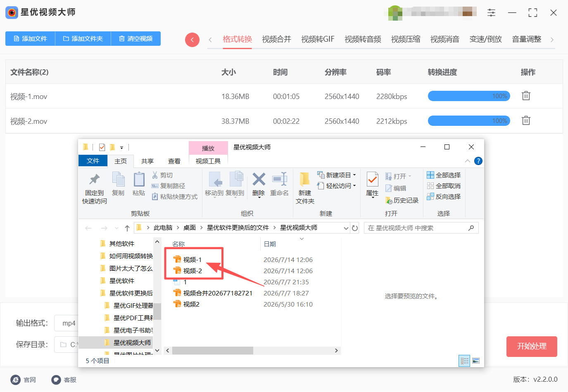Click the Explorer address bar refresh icon
This screenshot has width=568, height=392.
tap(355, 228)
